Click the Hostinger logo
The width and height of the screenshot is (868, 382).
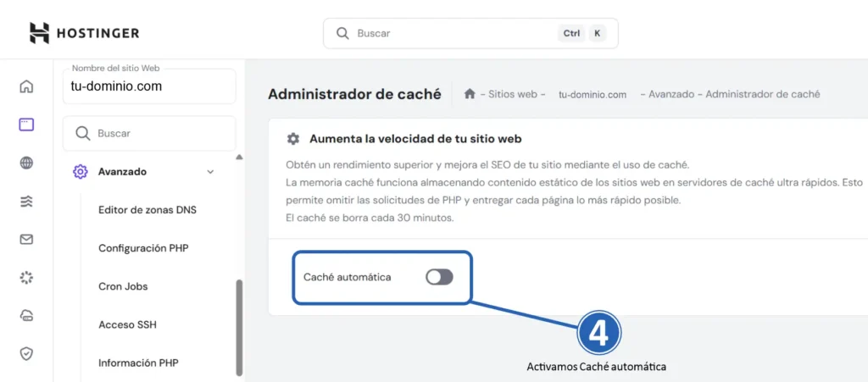(x=84, y=33)
